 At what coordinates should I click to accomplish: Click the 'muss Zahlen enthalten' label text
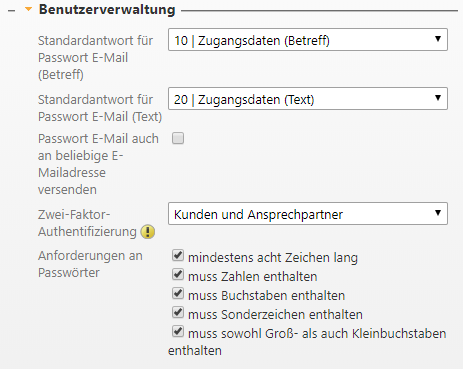tap(253, 277)
